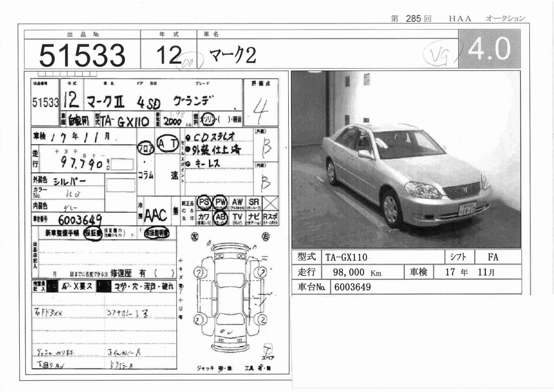554x392 pixels.
Task: Click the car damage diagram
Action: pyautogui.click(x=230, y=297)
